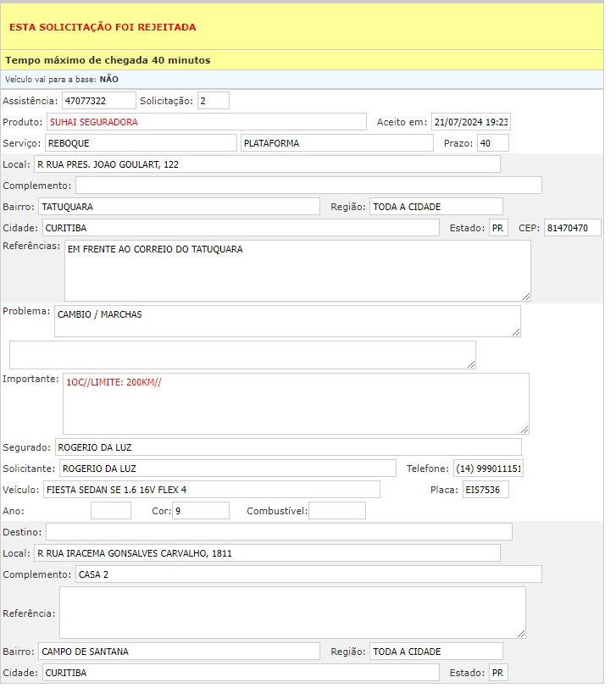Focus the Placa field with EIS7536
Screen dimensions: 616x699
pyautogui.click(x=485, y=490)
